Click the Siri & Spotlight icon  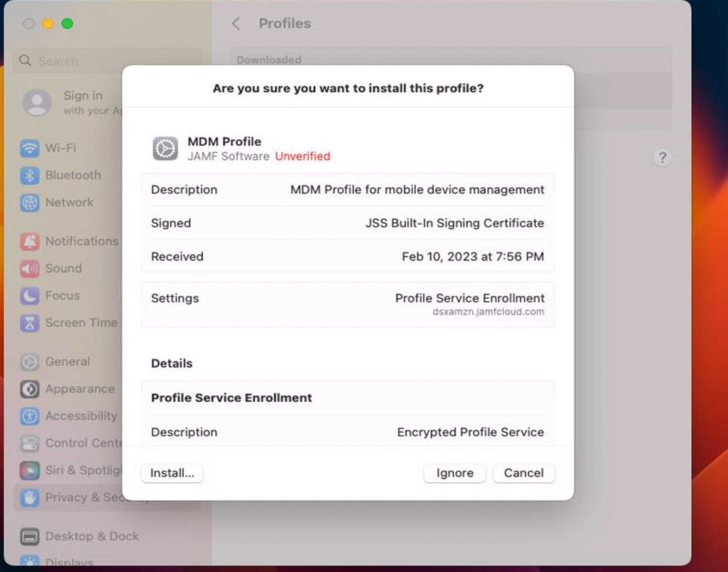[x=29, y=470]
